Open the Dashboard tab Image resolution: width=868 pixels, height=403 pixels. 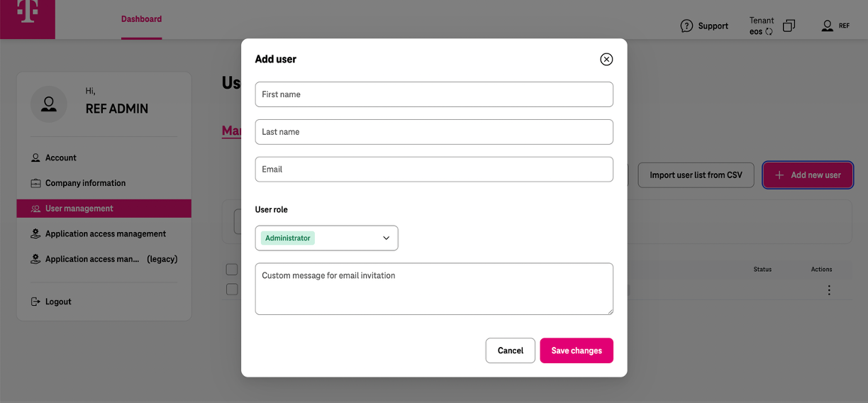[x=141, y=19]
